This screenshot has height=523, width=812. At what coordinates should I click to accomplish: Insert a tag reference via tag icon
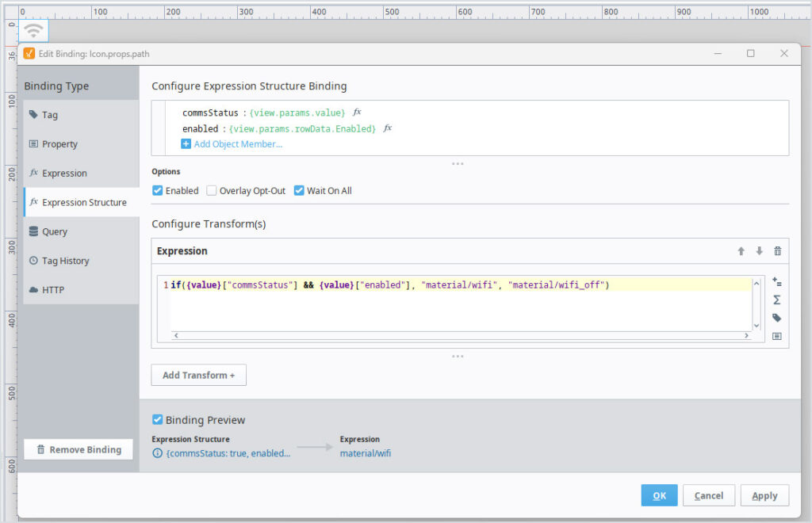(776, 318)
